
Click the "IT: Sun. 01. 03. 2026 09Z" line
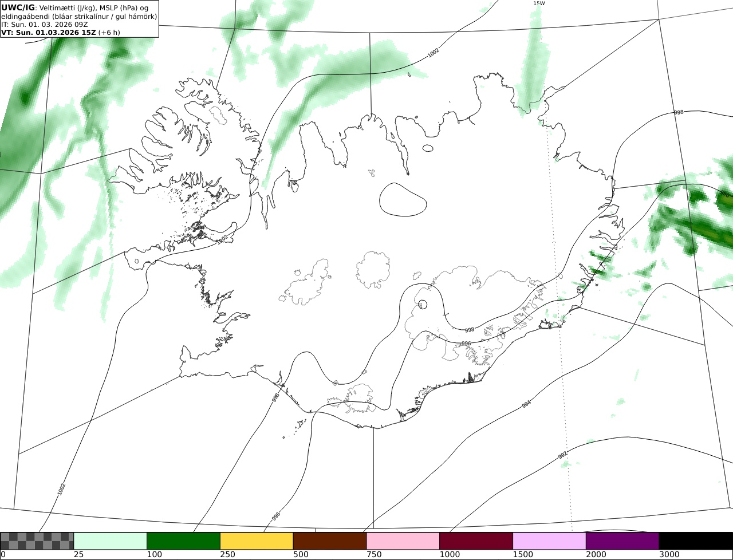click(44, 25)
